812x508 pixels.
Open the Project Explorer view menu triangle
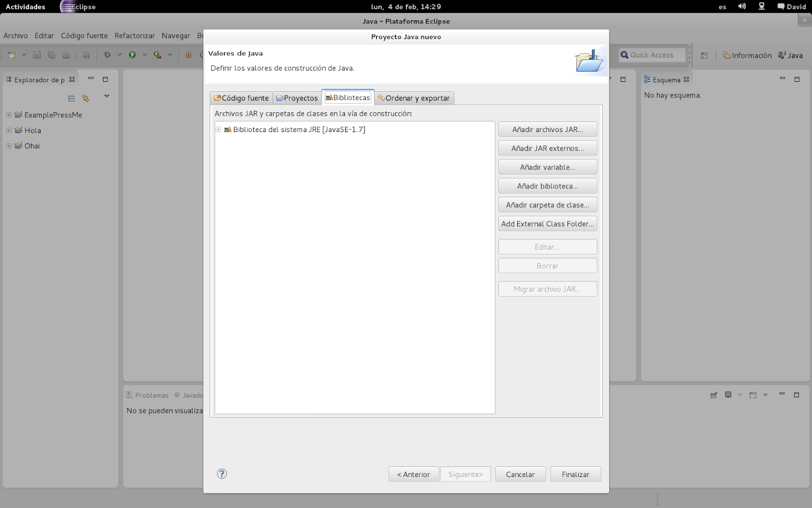[107, 96]
